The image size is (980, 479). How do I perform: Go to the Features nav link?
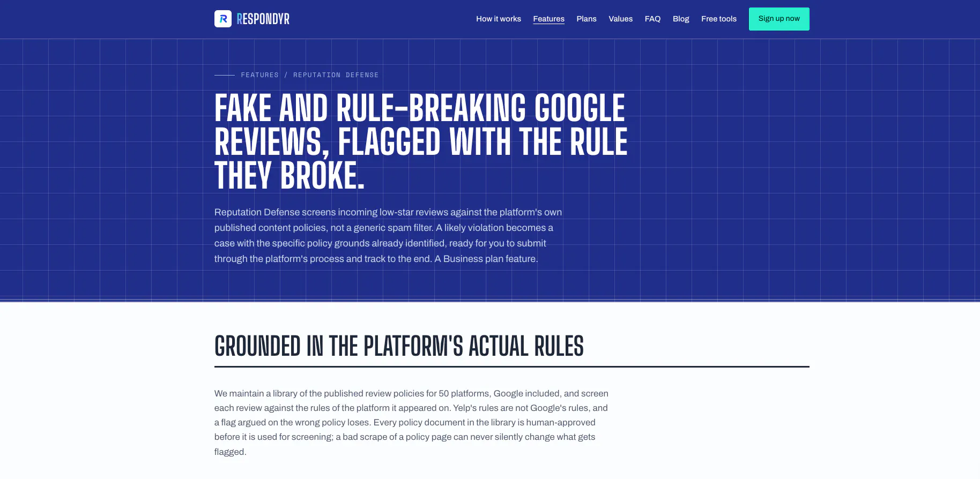[x=548, y=19]
